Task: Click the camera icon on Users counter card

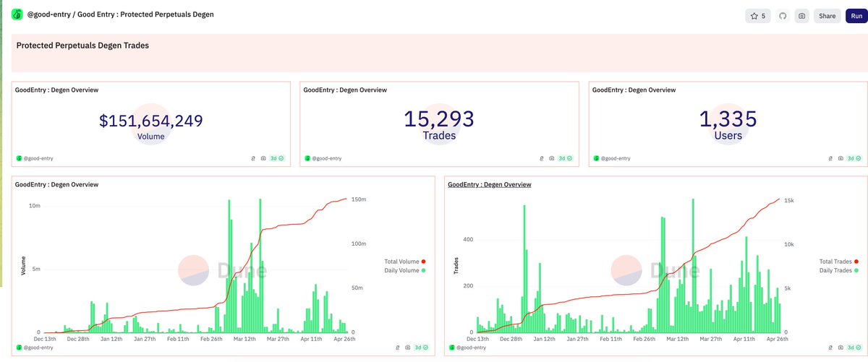Action: [841, 158]
